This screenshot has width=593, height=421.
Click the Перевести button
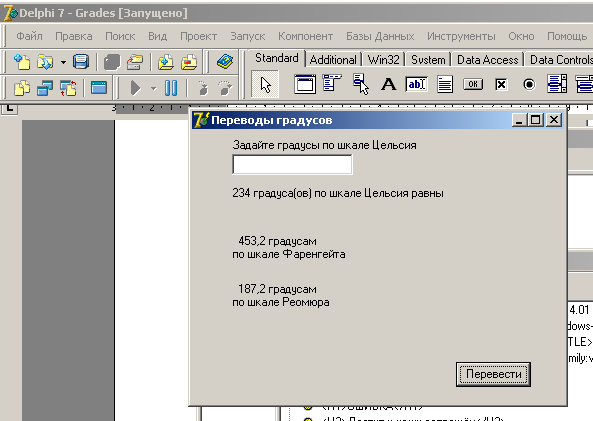click(x=493, y=374)
